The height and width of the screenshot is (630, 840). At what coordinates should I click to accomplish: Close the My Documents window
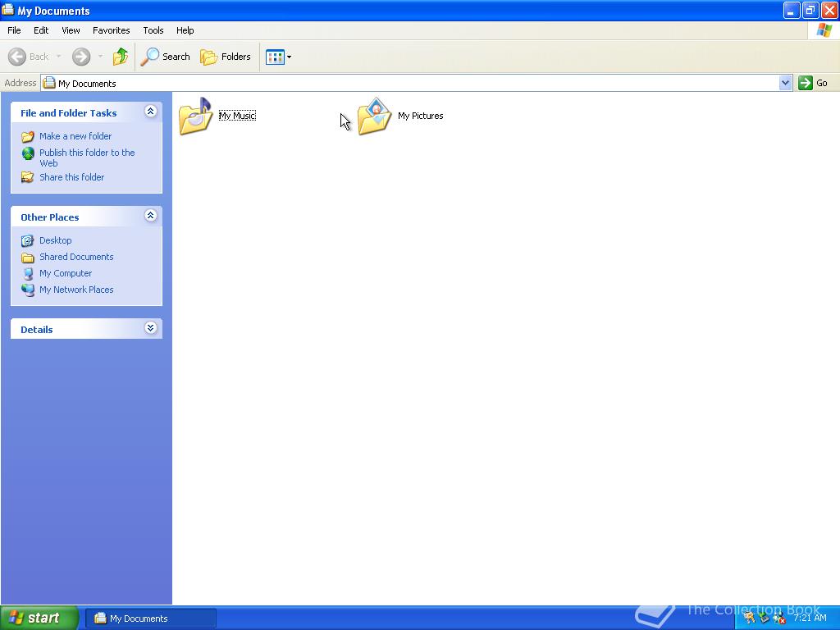tap(829, 10)
